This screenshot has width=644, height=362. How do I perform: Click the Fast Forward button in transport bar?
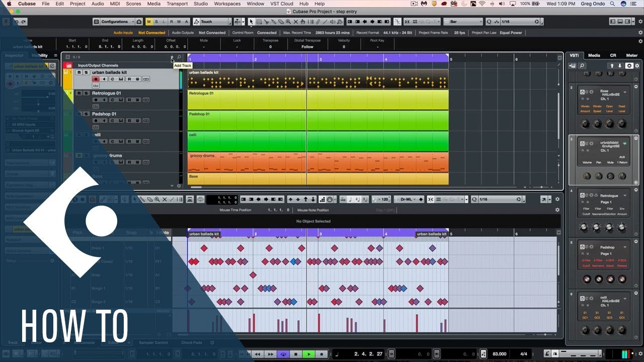(x=271, y=354)
